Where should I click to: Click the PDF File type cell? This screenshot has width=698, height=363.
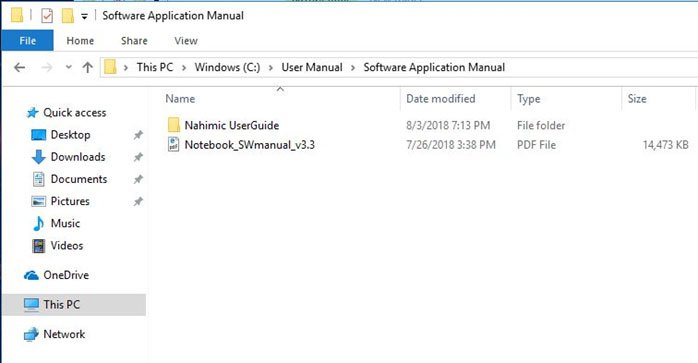point(536,145)
